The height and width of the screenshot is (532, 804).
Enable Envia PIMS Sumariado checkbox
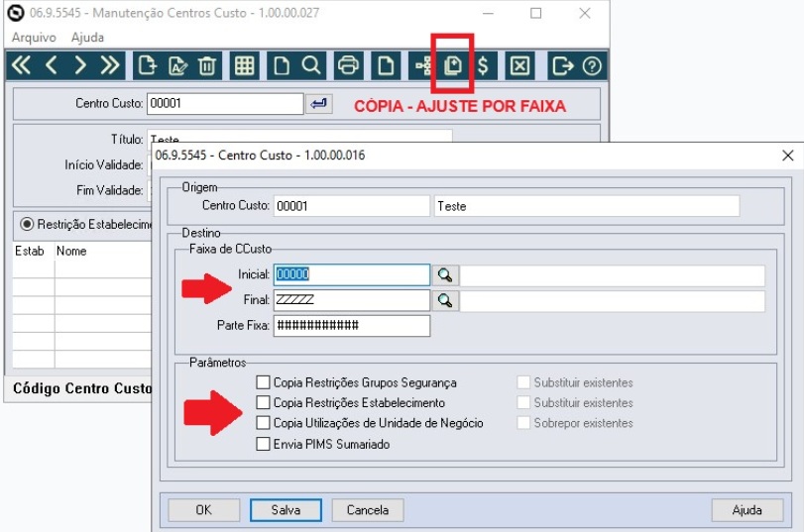(x=263, y=444)
